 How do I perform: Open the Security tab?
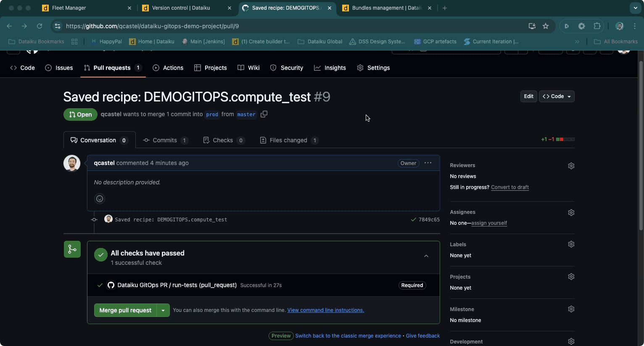click(x=286, y=68)
